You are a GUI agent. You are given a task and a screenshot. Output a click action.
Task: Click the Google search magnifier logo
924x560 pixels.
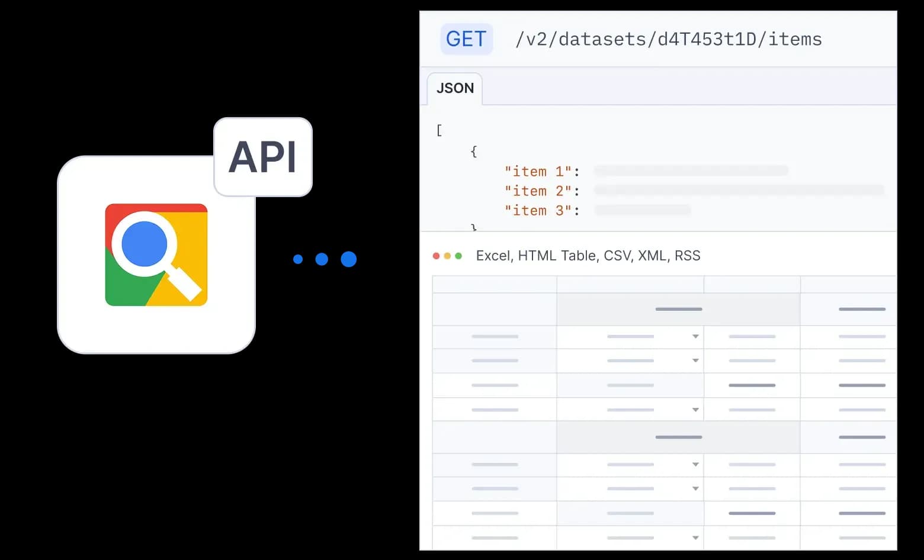point(156,255)
